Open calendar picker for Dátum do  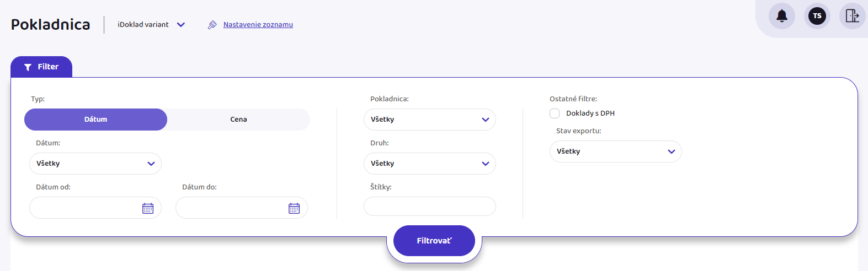click(x=294, y=208)
